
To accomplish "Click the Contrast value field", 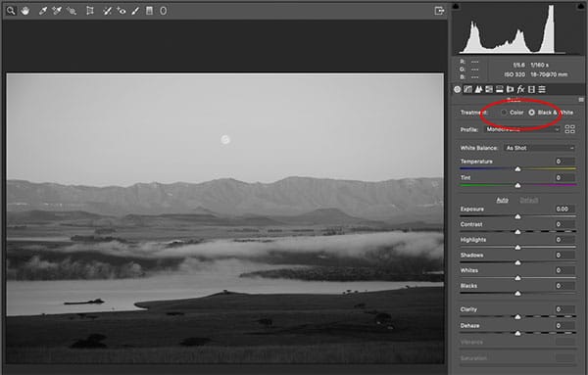I will (564, 224).
